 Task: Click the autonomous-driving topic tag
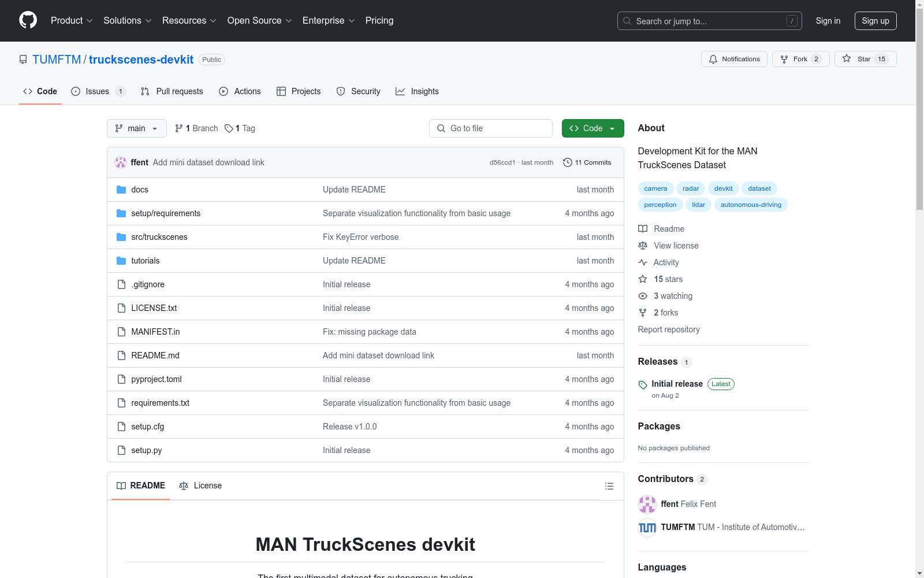tap(751, 205)
